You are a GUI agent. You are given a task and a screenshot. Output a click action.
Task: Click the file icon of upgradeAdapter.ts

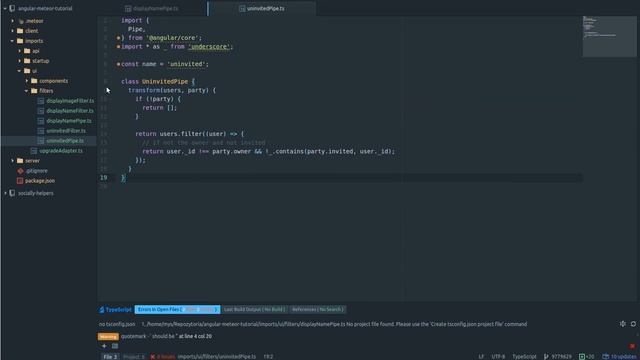pyautogui.click(x=34, y=151)
